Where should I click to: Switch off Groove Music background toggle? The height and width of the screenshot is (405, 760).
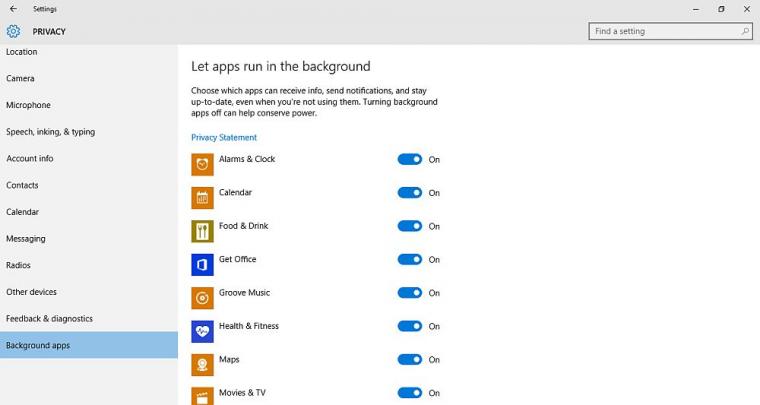coord(410,293)
